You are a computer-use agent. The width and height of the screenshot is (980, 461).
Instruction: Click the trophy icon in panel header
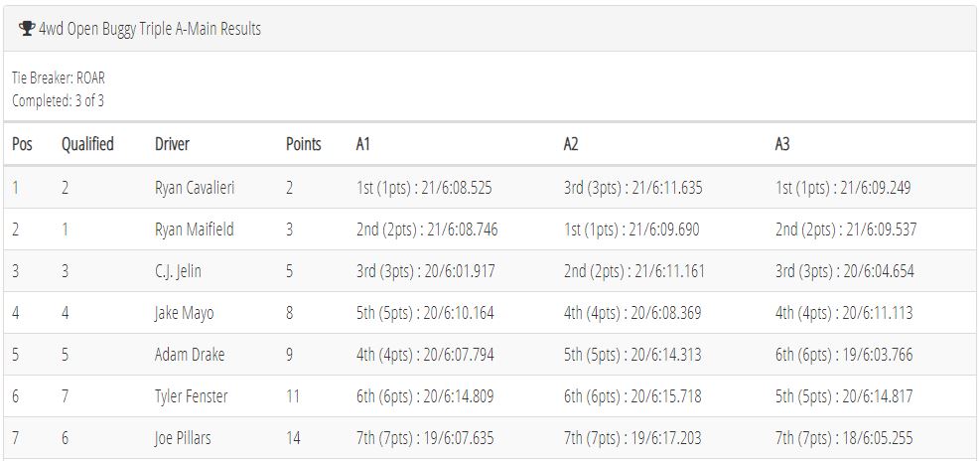(x=26, y=28)
